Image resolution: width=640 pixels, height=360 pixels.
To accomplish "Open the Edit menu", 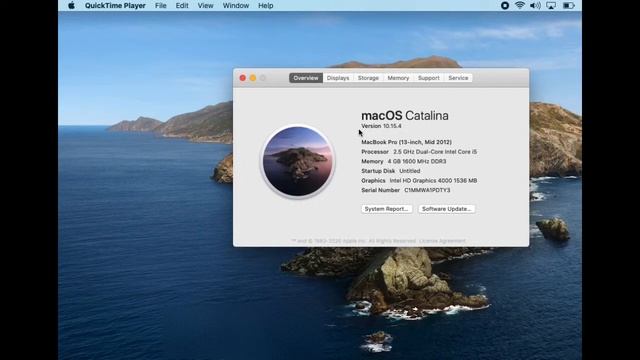I will [182, 5].
